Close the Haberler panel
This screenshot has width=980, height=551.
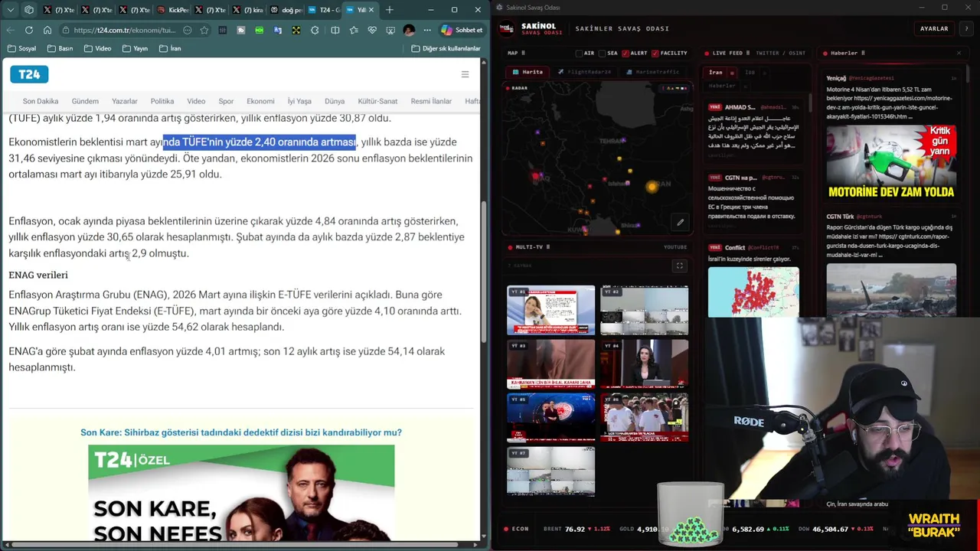(x=959, y=53)
